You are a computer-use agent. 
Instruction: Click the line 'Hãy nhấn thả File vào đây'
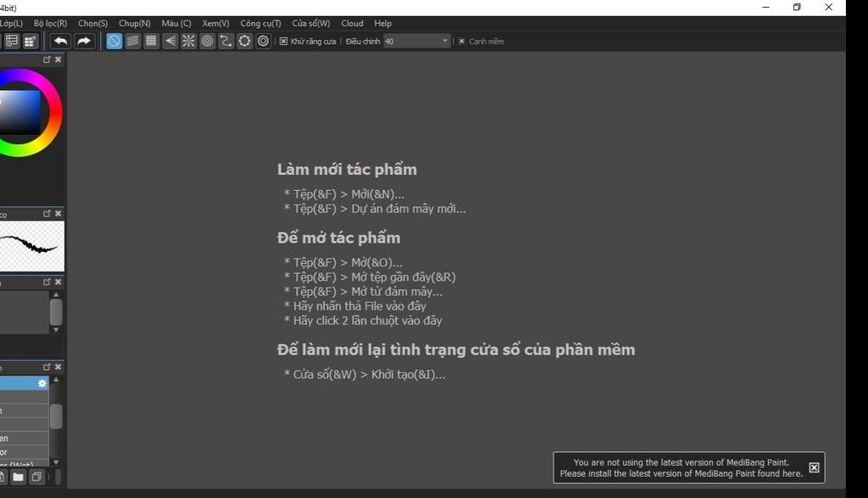coord(355,305)
